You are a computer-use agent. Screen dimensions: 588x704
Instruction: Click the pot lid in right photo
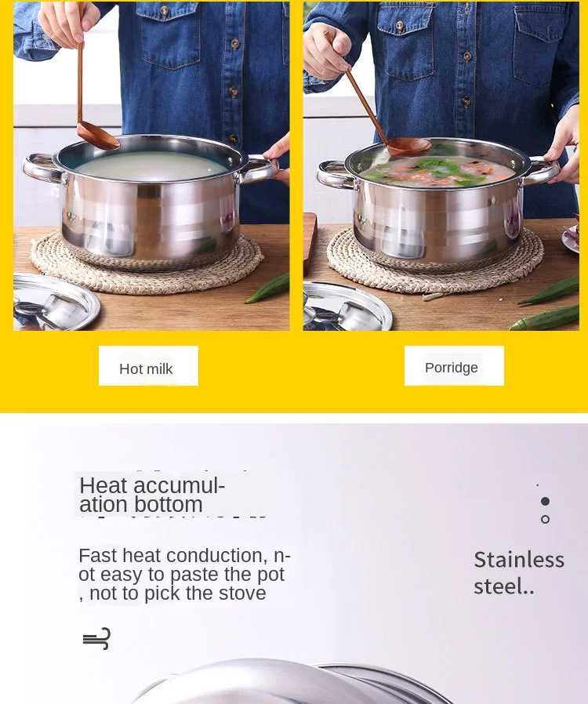tap(347, 307)
